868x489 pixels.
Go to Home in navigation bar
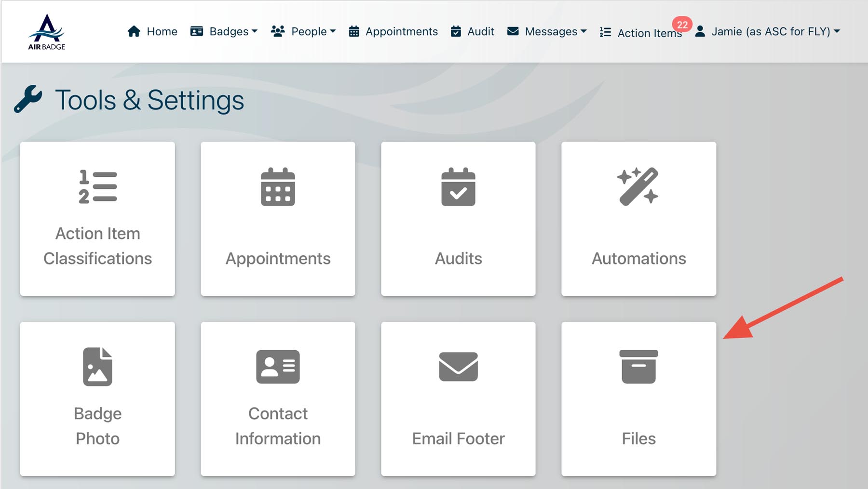click(x=152, y=32)
